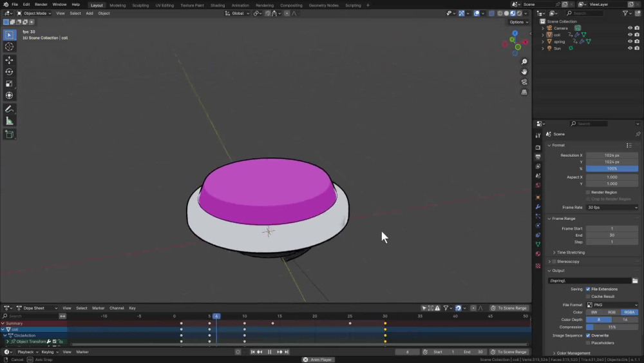Select the BW color mode
Screen dimensions: 644x363
tap(594, 313)
